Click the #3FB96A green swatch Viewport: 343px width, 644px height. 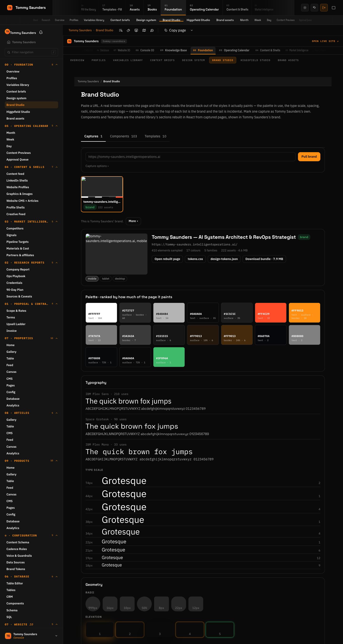click(169, 357)
